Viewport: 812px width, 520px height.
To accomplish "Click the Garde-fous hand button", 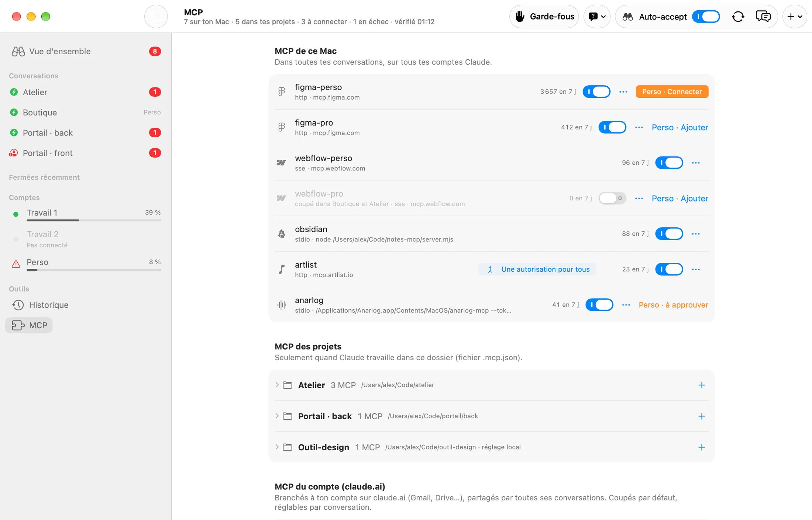I will [544, 17].
